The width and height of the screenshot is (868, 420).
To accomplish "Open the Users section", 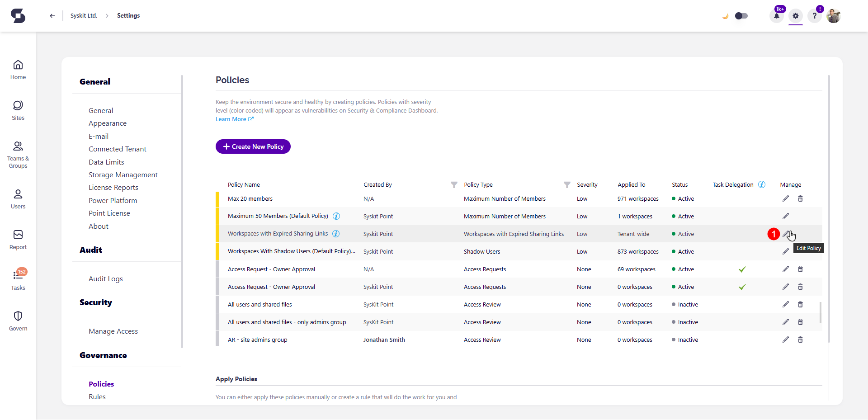I will coord(18,198).
